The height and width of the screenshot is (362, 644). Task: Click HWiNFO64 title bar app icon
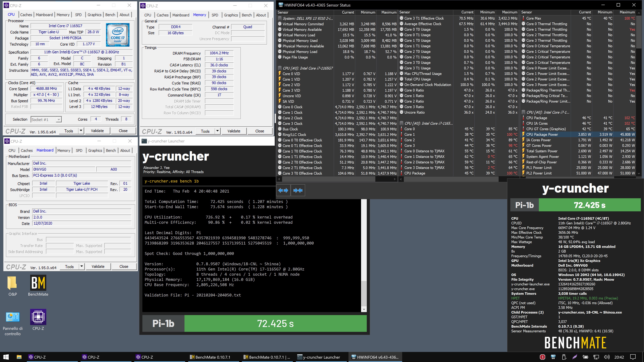click(281, 5)
